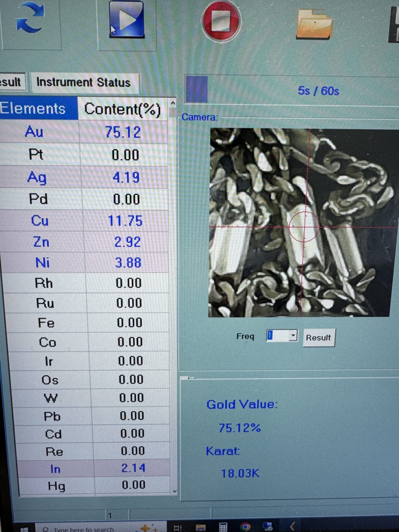Click the Ag content value 4.19
The height and width of the screenshot is (532, 399).
click(126, 177)
